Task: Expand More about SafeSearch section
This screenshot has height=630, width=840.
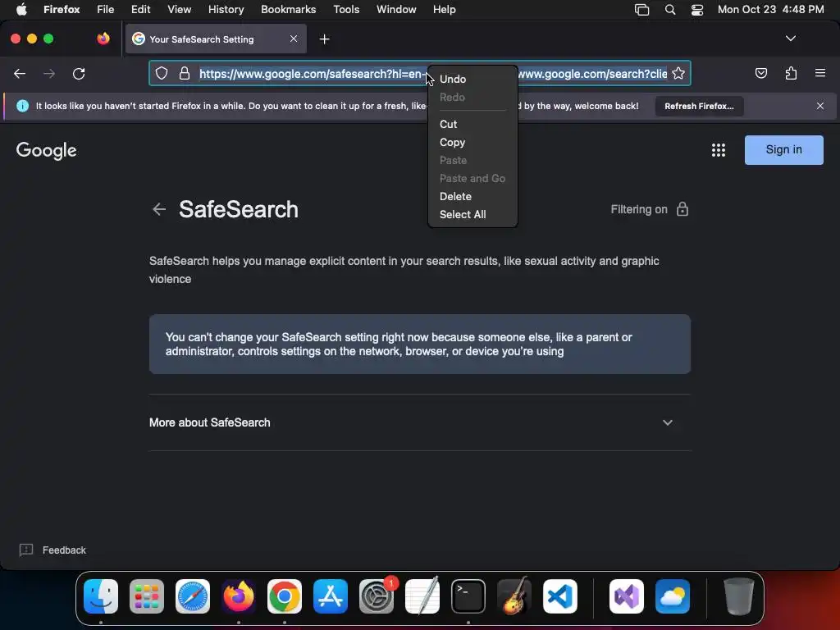Action: tap(419, 422)
